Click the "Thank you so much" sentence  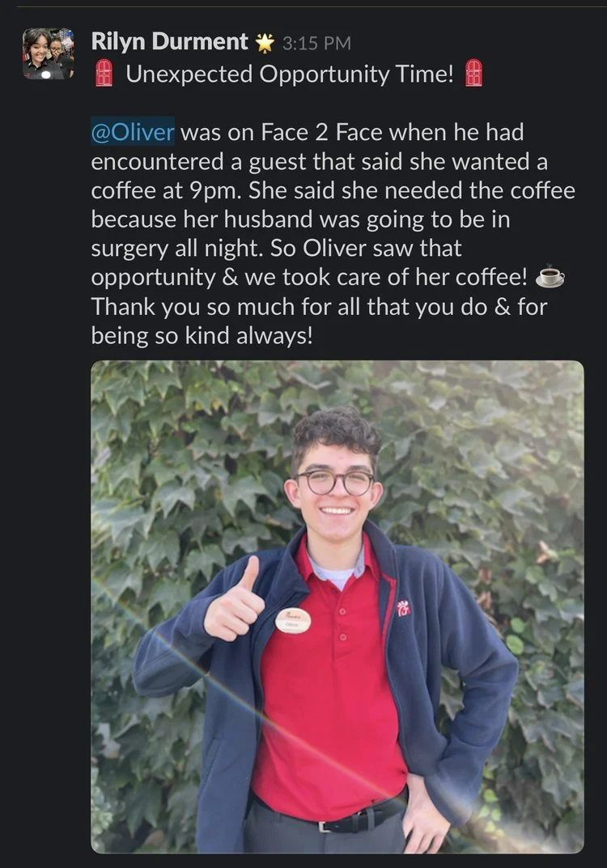pos(319,321)
